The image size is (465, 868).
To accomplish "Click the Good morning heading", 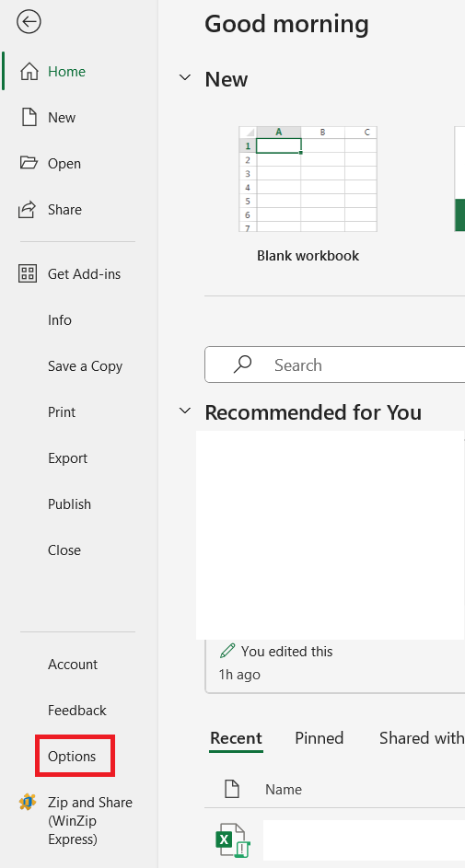I will 286,24.
